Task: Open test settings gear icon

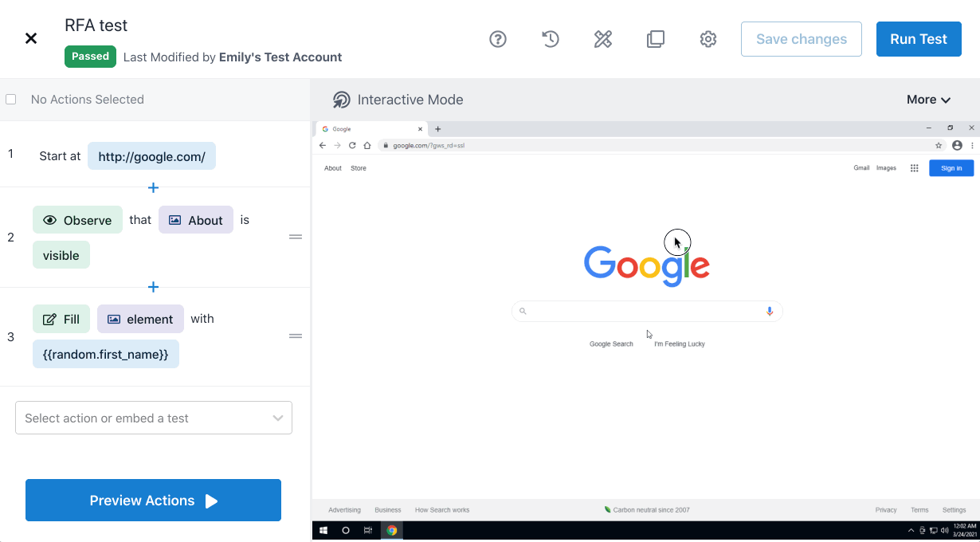Action: point(708,39)
